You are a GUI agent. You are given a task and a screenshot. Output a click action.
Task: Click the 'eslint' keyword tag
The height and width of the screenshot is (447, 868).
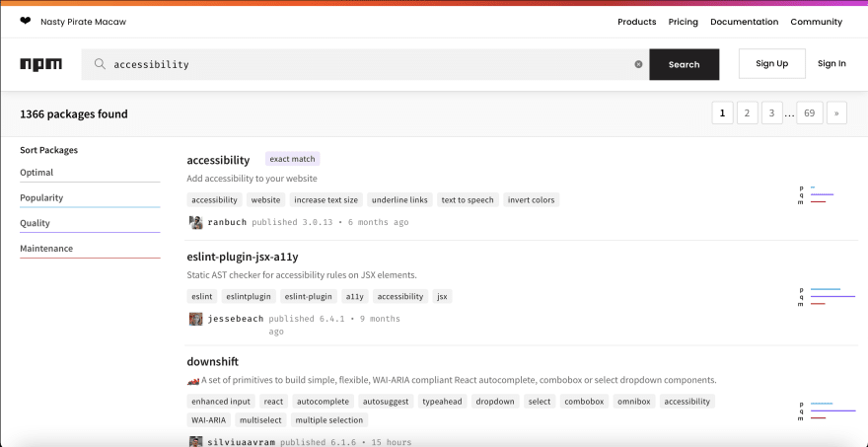coord(202,296)
